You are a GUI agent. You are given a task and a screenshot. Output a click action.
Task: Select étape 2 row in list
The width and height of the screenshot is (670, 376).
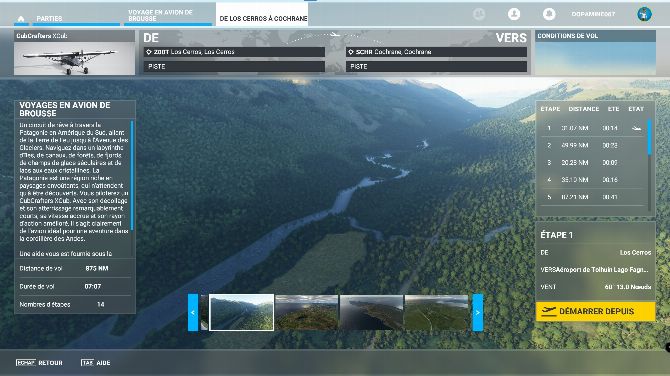[592, 145]
